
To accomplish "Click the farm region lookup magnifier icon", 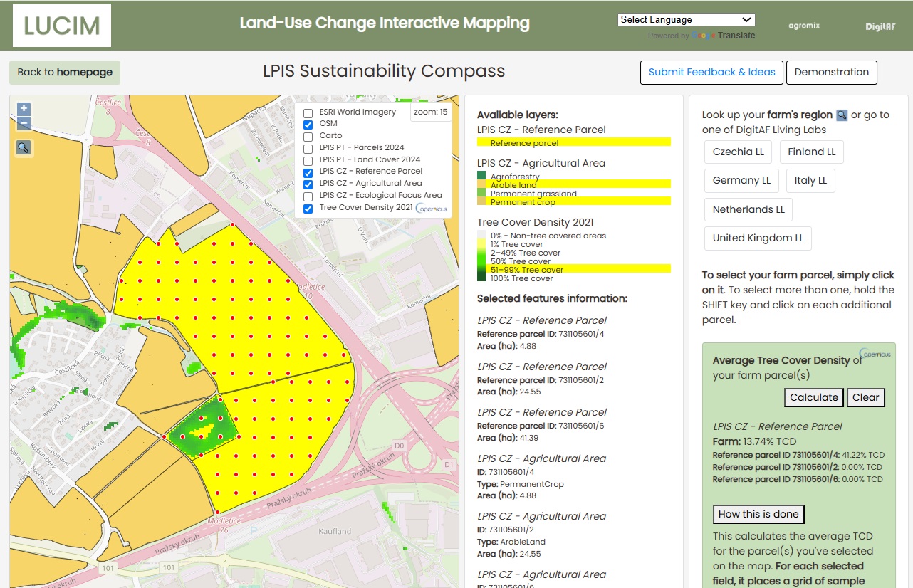I will point(842,115).
